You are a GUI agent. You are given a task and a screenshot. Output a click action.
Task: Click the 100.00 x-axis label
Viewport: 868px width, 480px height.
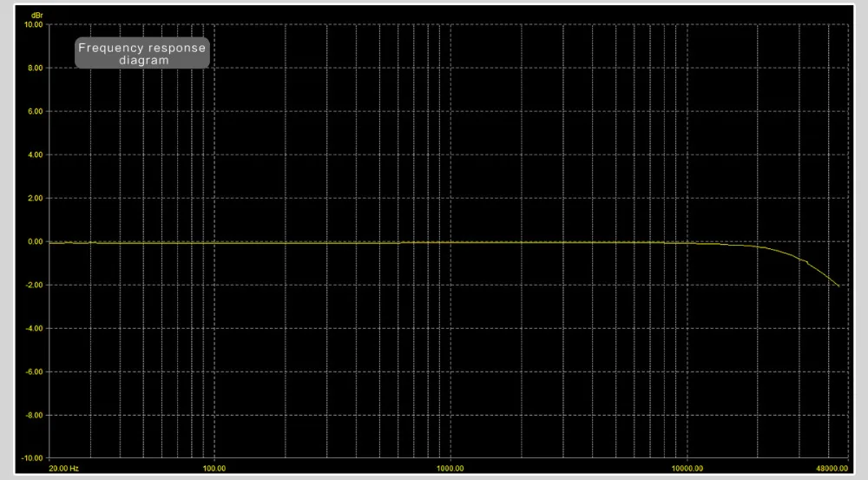(x=214, y=469)
